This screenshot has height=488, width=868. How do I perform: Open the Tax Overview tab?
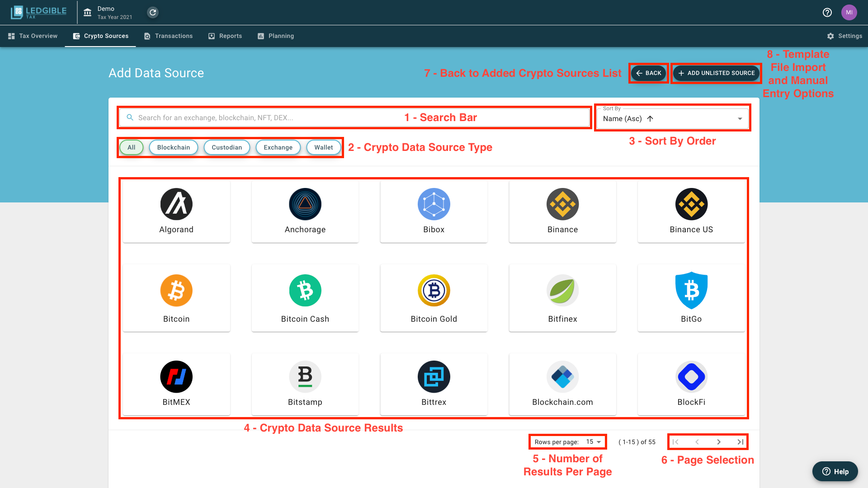click(x=33, y=36)
